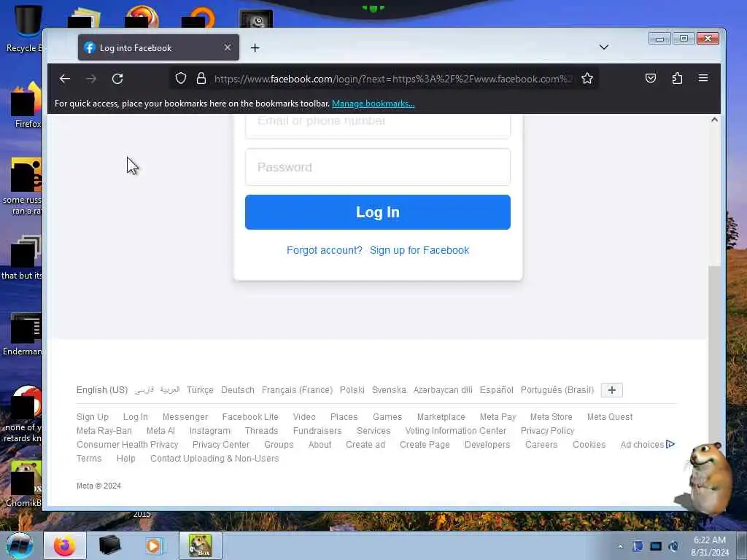Open the media player taskbar icon
The image size is (747, 560).
pos(153,545)
